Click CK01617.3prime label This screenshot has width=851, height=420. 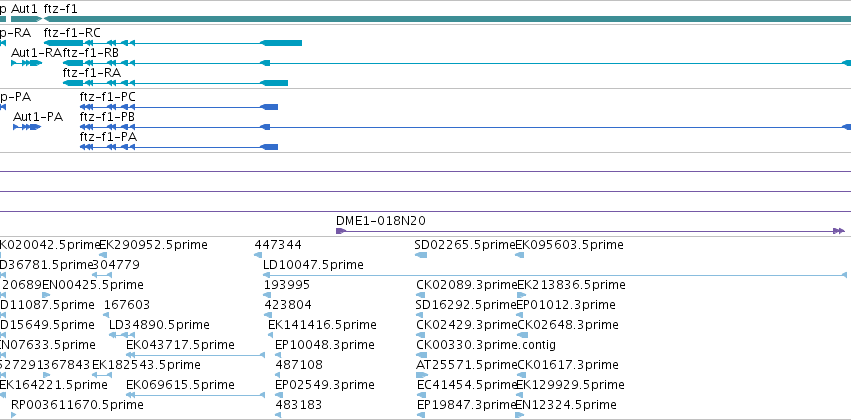point(568,365)
